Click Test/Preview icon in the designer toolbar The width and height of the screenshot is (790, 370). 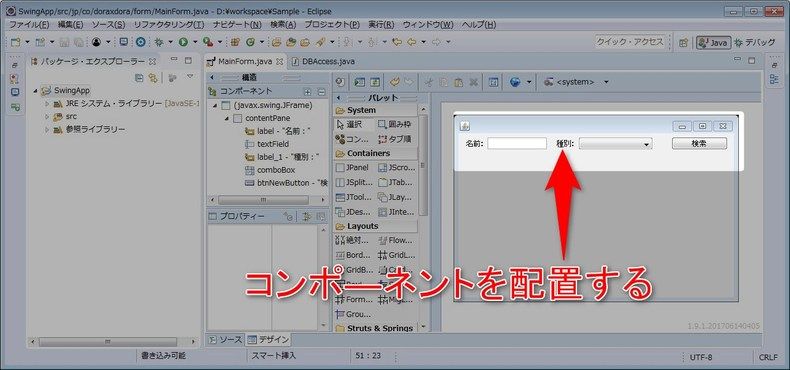point(359,82)
